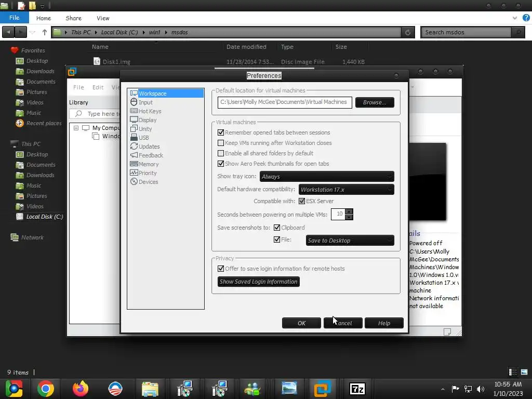532x399 pixels.
Task: Click the Name column header in Explorer
Action: 100,47
